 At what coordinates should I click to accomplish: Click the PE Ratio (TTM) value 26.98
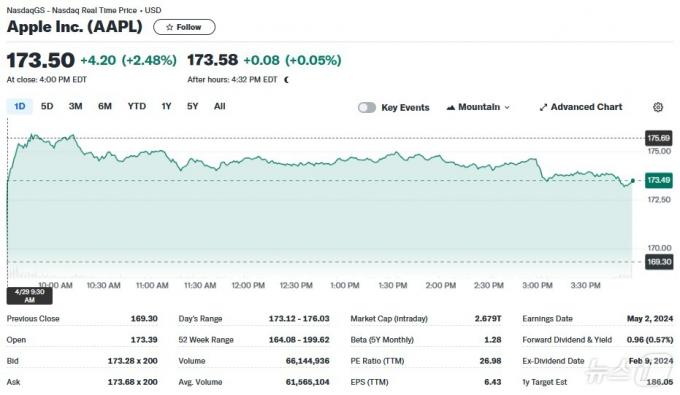point(490,361)
